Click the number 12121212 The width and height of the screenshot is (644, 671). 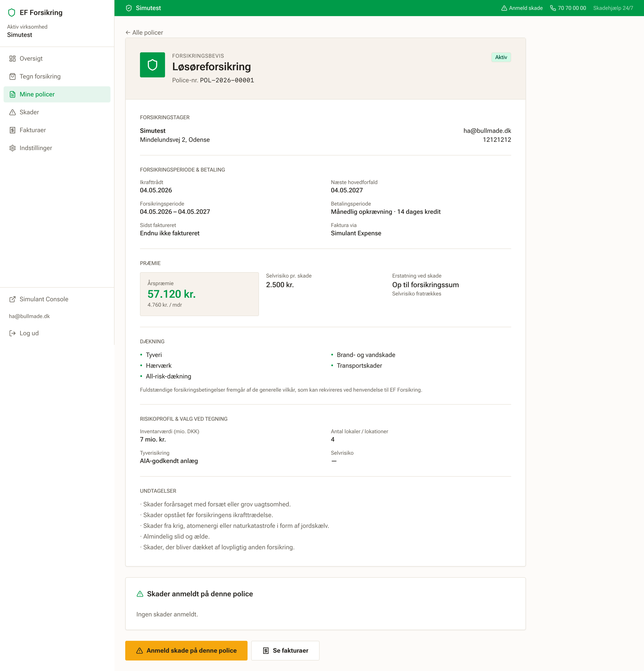pos(497,140)
